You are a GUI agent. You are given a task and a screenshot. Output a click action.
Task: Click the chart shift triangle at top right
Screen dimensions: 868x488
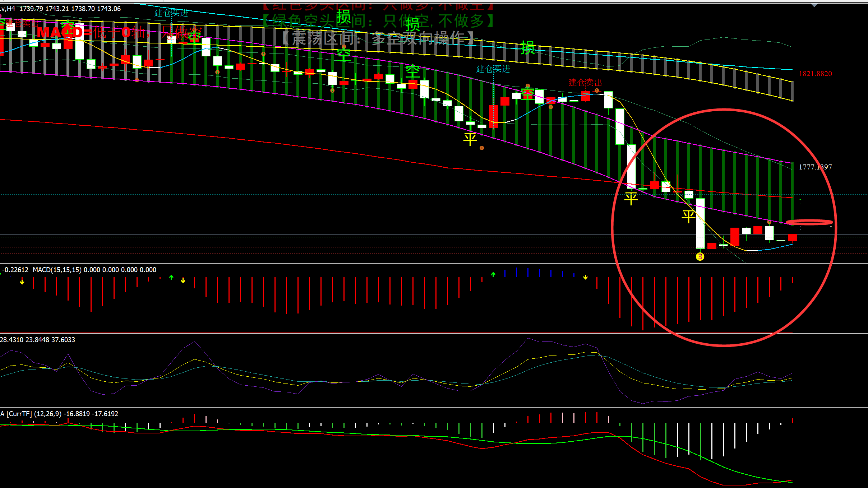pyautogui.click(x=814, y=5)
